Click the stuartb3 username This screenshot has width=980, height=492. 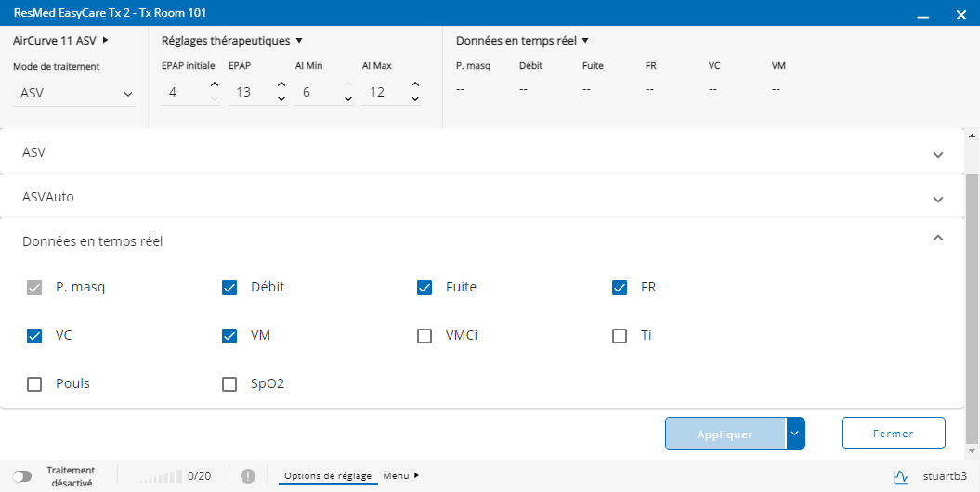pos(945,476)
